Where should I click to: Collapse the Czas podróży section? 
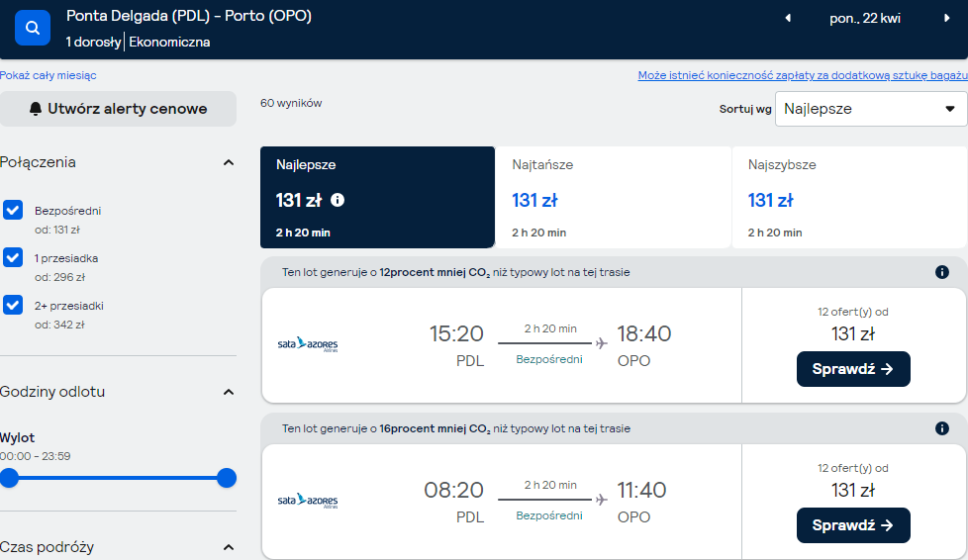tap(229, 548)
